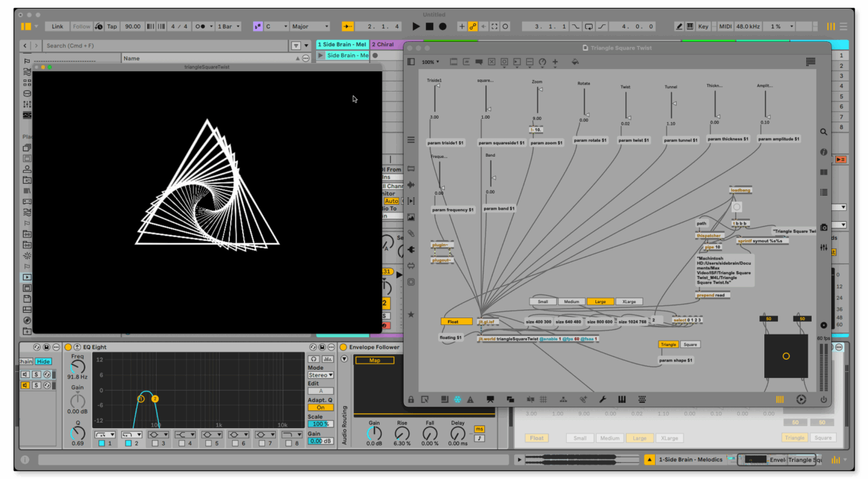Open the 100% zoom dropdown in Max
Viewport: 868px width, 479px height.
(429, 62)
